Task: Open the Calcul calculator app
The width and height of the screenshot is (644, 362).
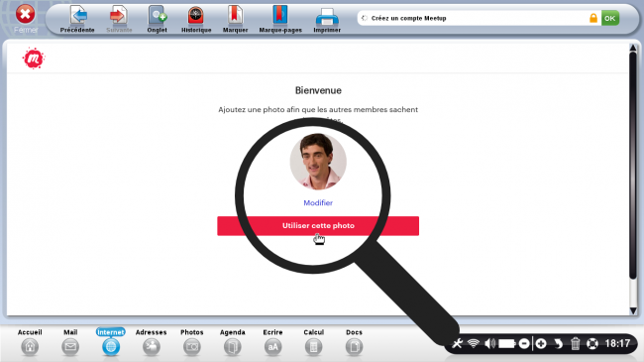Action: [x=313, y=342]
